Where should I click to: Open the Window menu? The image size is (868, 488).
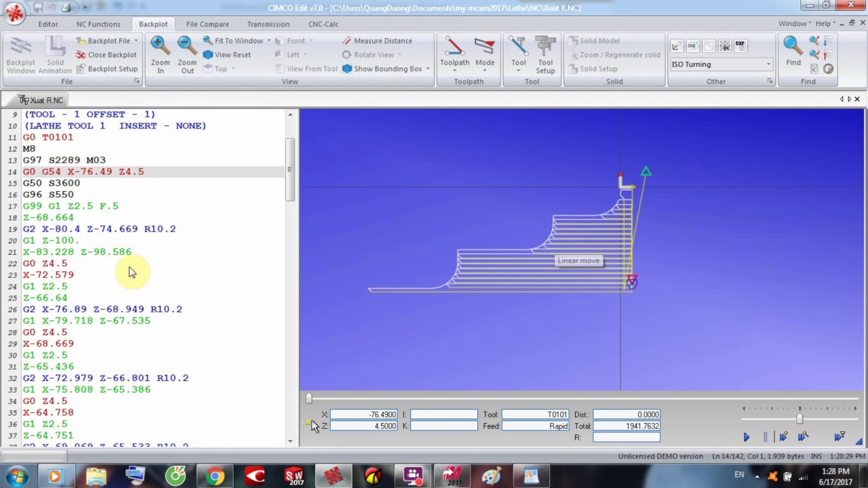click(x=794, y=24)
